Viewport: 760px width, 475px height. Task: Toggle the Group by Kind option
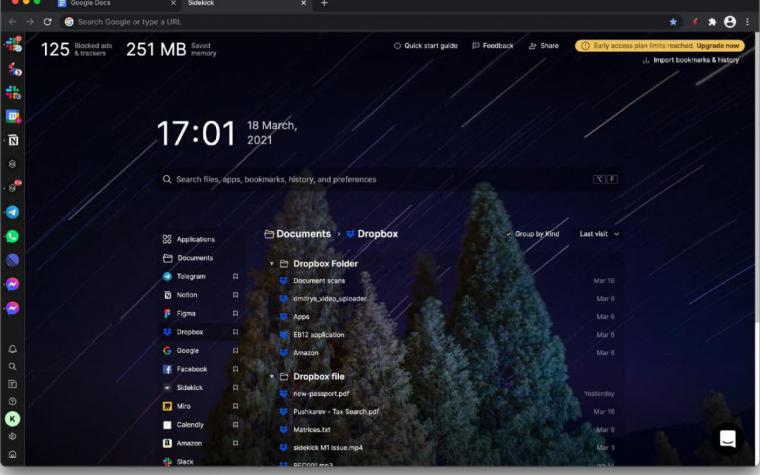(533, 234)
